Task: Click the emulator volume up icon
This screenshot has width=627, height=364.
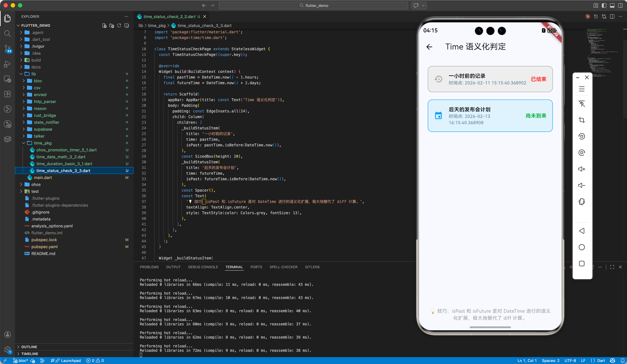Action: [581, 169]
